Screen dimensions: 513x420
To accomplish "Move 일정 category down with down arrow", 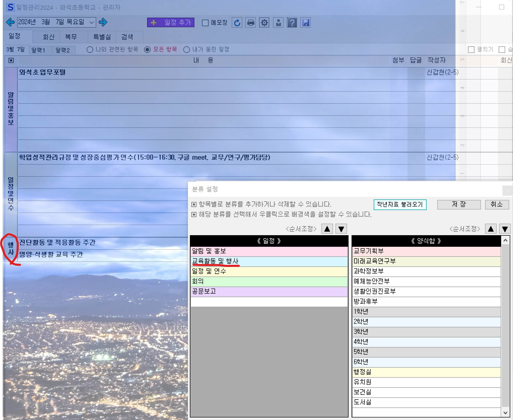I will (341, 229).
